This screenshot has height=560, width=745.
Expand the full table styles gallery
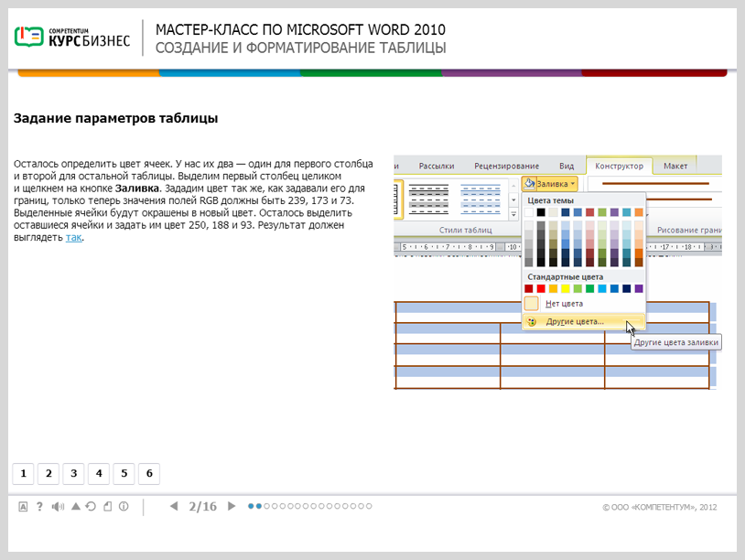[x=513, y=215]
